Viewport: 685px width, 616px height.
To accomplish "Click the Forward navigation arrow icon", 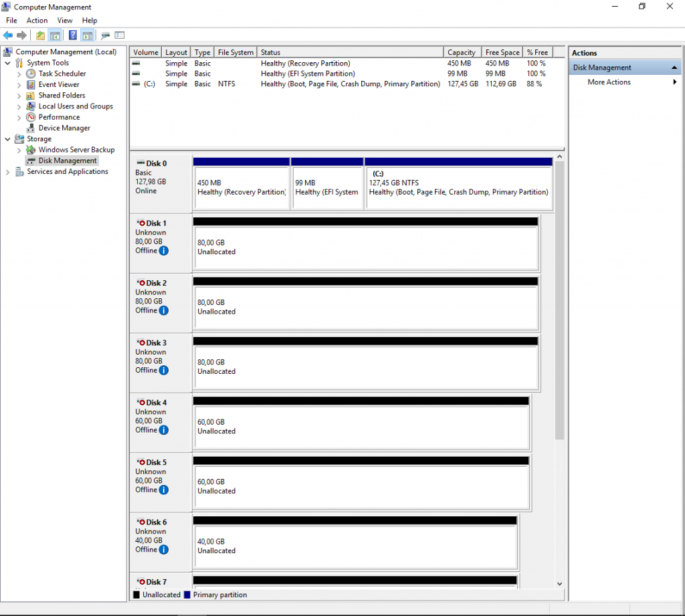I will click(21, 35).
